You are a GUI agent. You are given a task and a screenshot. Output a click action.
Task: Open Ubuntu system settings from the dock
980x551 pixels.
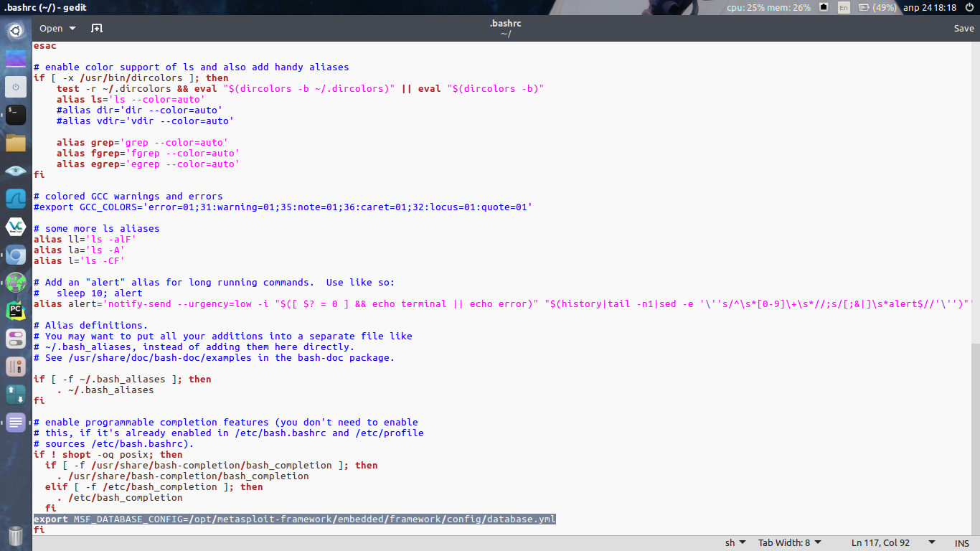[16, 31]
